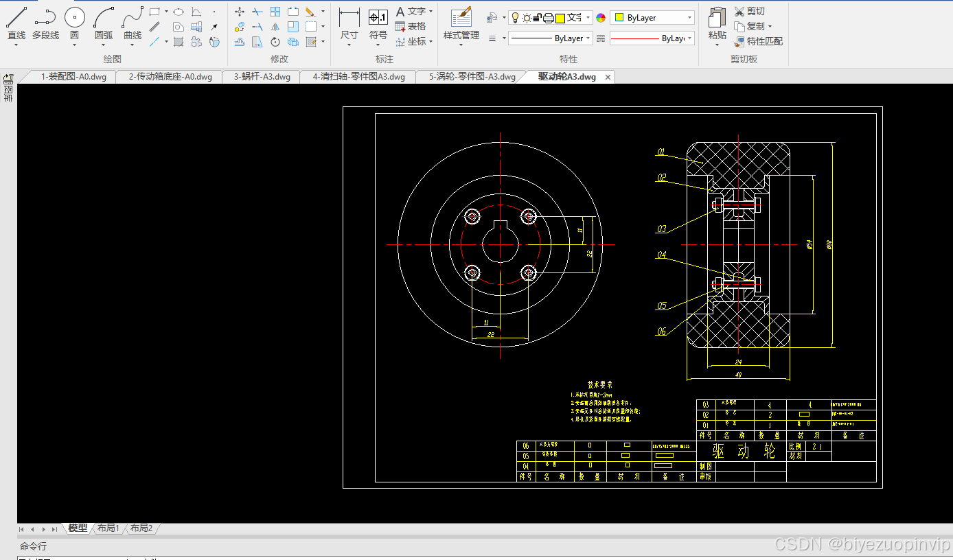Click the 文字 text button
Screen dimensions: 953x560
coord(411,12)
